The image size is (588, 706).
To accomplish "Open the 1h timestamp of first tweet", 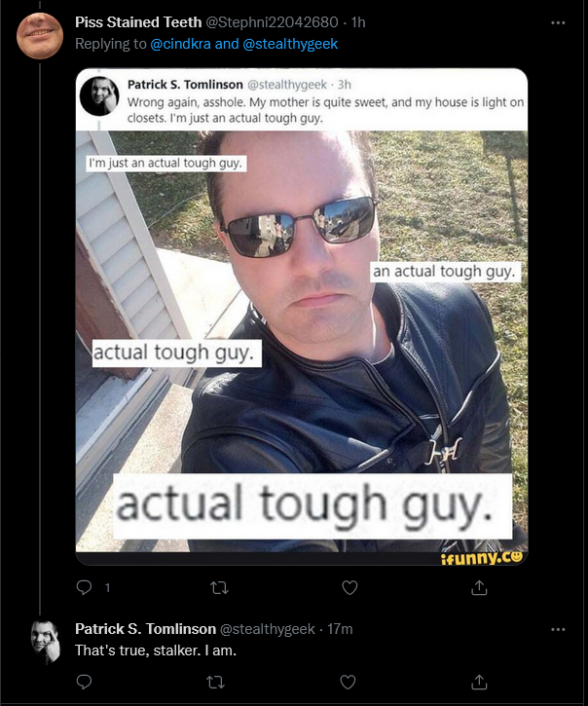I will coord(358,22).
